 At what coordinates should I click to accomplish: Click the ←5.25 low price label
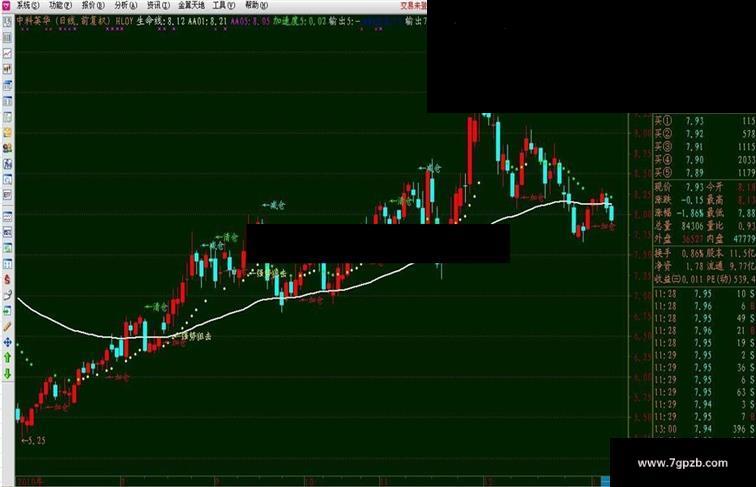(x=34, y=440)
